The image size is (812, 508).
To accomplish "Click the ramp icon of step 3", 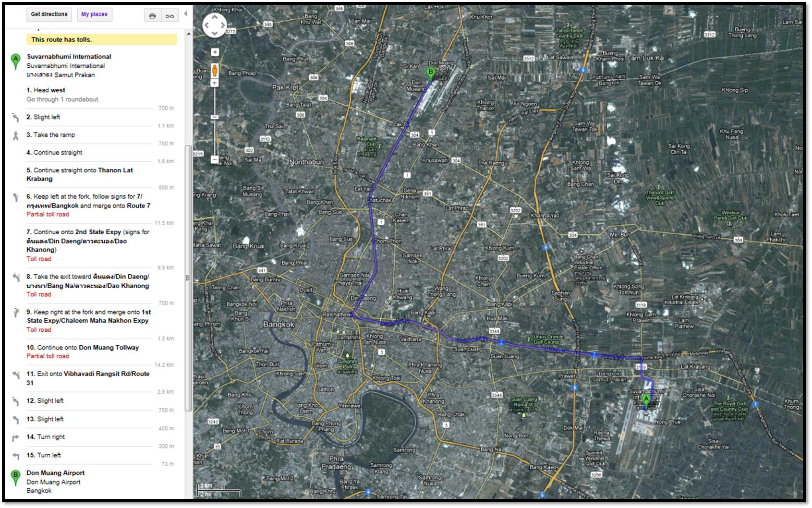I will click(x=15, y=135).
